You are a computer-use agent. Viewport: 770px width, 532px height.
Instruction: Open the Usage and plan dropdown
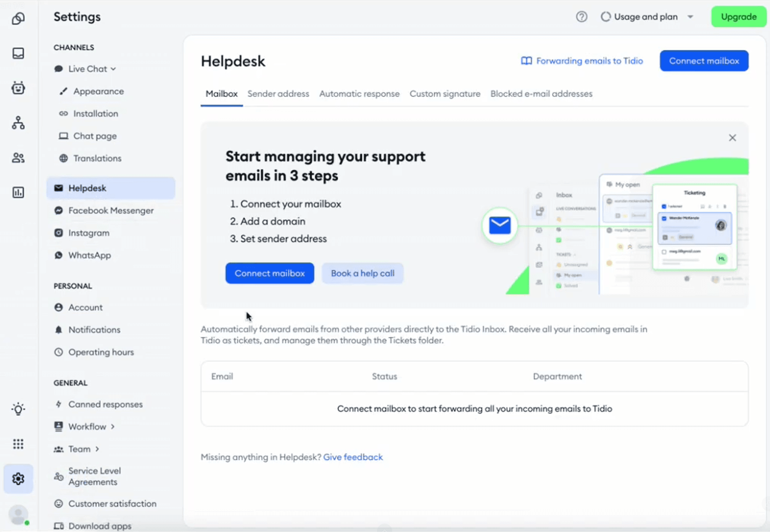(647, 17)
